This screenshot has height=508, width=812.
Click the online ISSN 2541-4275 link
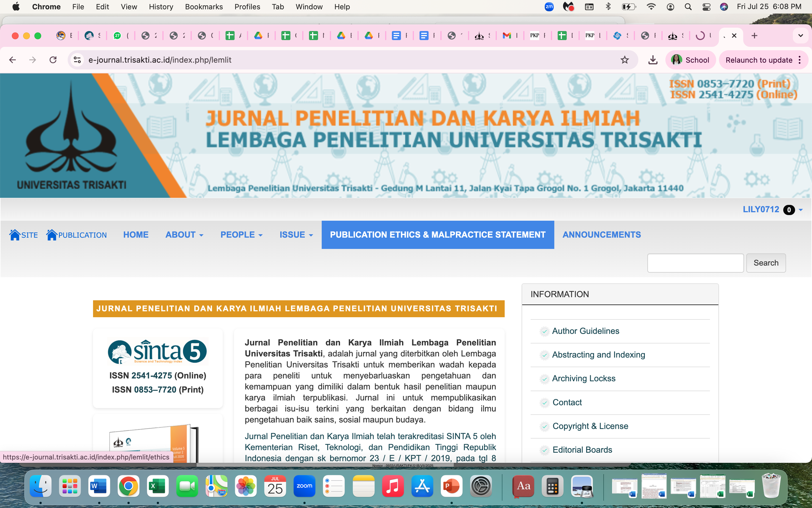pyautogui.click(x=152, y=376)
